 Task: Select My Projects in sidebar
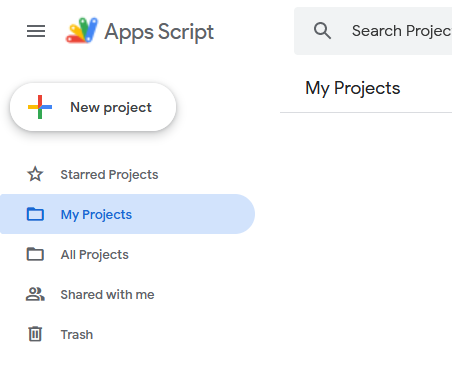click(127, 214)
